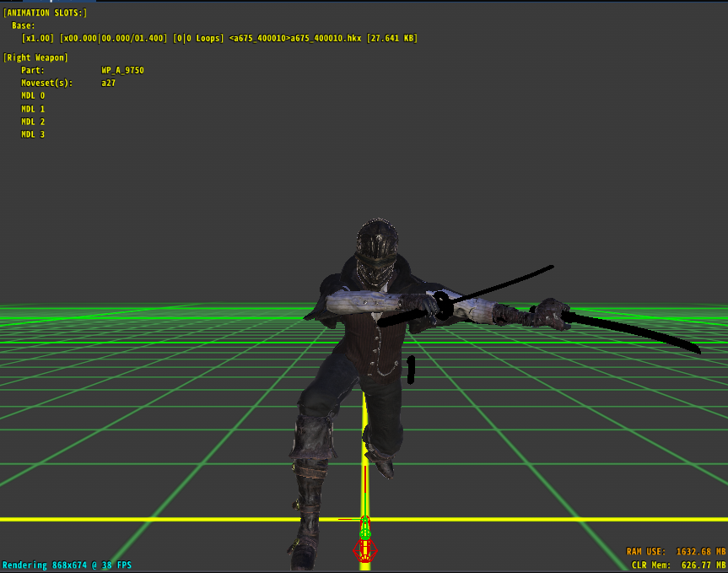Viewport: 728px width, 573px height.
Task: Select the MDL 0 entry
Action: (x=33, y=95)
